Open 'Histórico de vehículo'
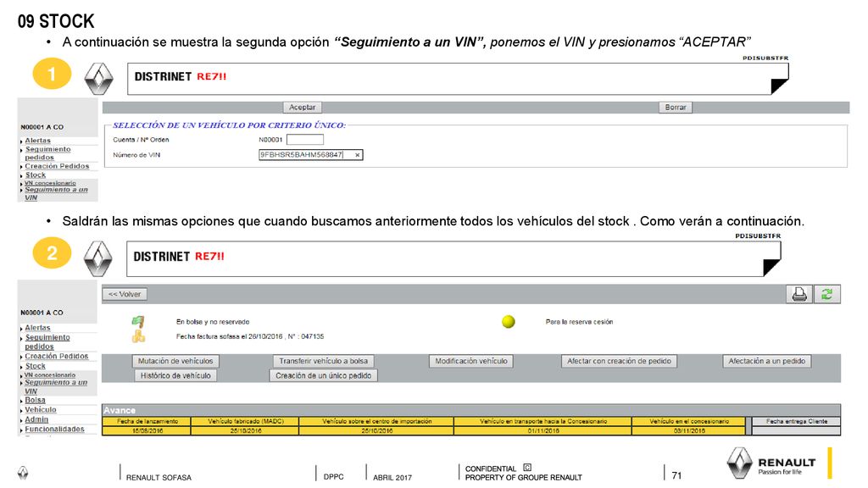Viewport: 868px width, 488px height. coord(175,375)
